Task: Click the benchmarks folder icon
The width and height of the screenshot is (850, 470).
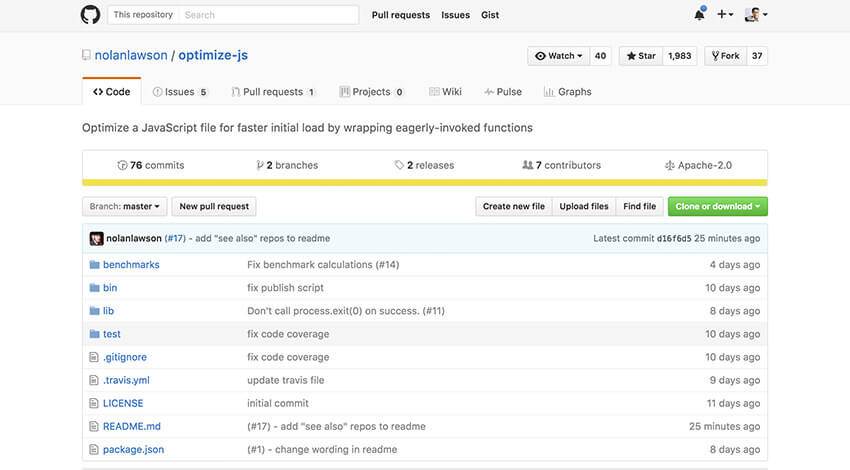Action: point(94,265)
